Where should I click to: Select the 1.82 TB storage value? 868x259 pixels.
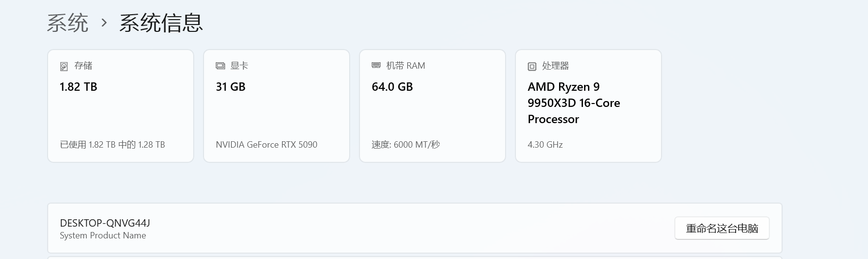click(x=78, y=87)
